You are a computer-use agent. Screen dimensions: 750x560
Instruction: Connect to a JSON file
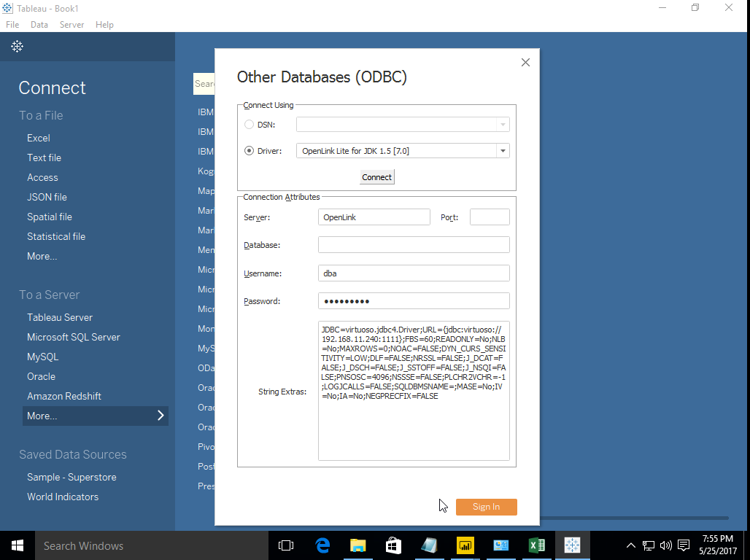[x=47, y=197]
